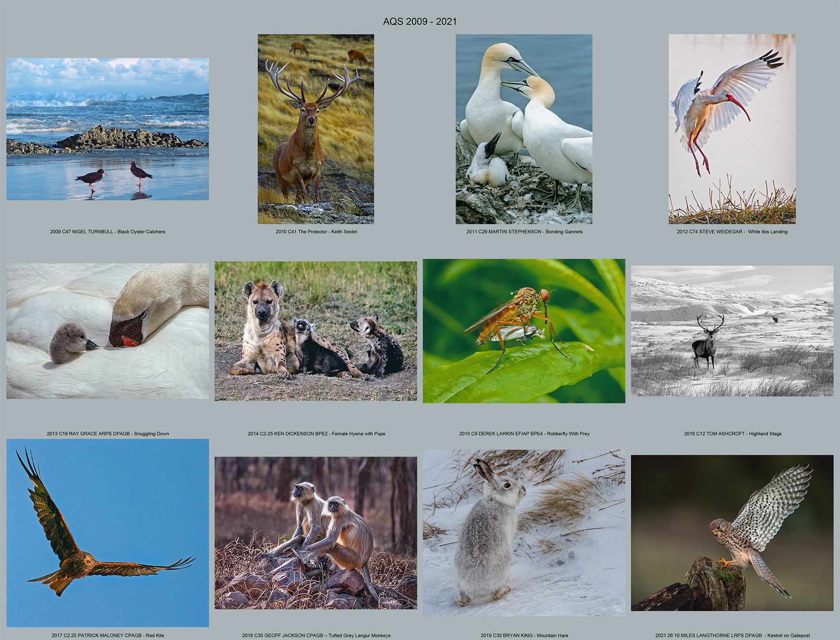
Task: Select the Mountain Hare snow photo
Action: 524,532
